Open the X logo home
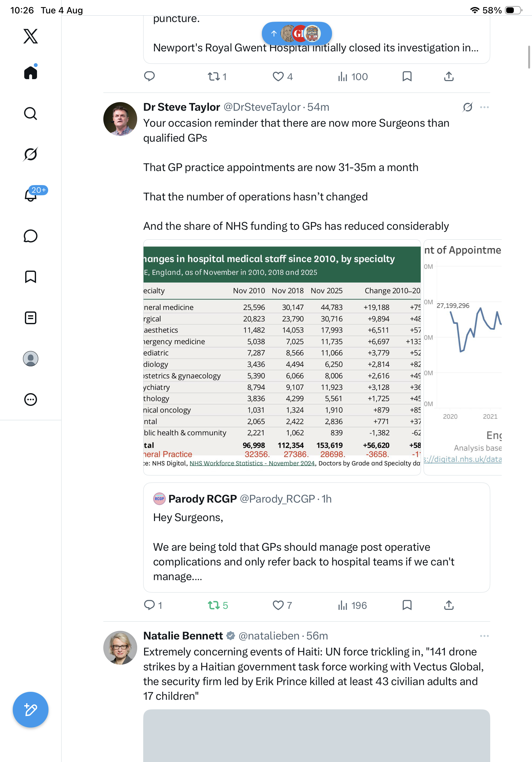This screenshot has width=532, height=762. tap(31, 36)
